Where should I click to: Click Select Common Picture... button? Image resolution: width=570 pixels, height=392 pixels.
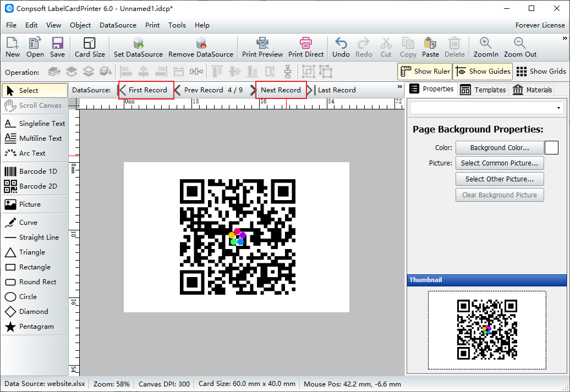[x=500, y=163]
